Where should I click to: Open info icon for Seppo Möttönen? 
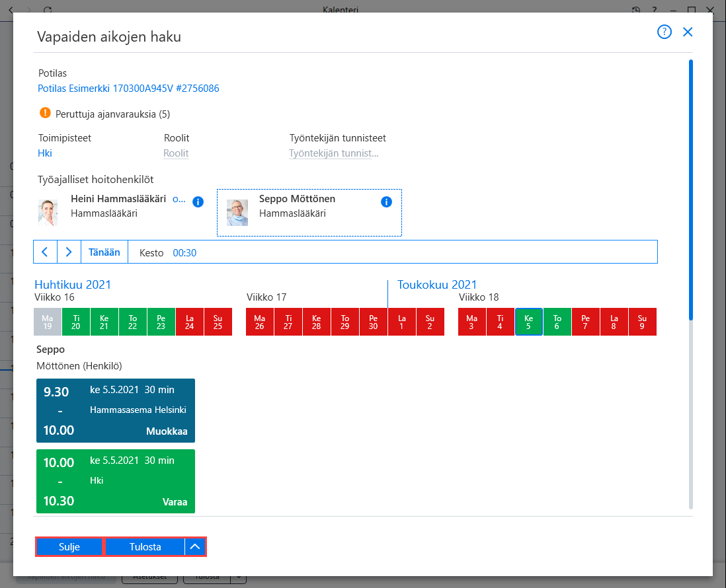click(x=386, y=202)
